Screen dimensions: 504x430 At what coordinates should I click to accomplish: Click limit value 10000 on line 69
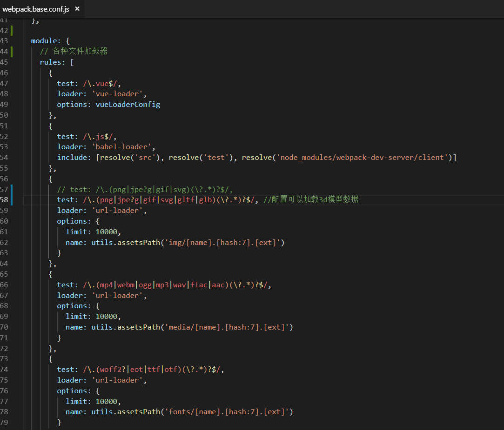107,317
